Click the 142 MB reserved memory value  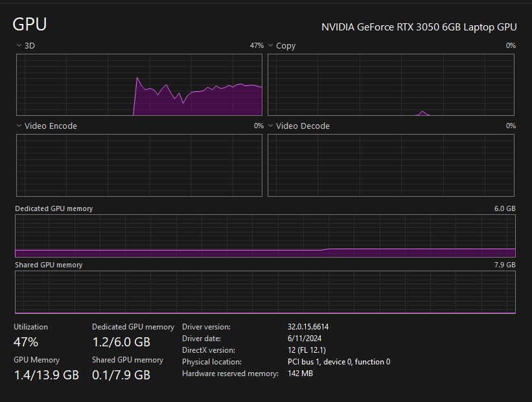click(x=300, y=373)
